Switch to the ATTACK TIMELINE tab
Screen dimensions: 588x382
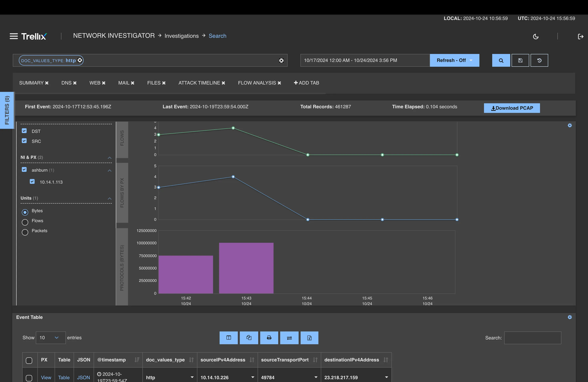[199, 83]
